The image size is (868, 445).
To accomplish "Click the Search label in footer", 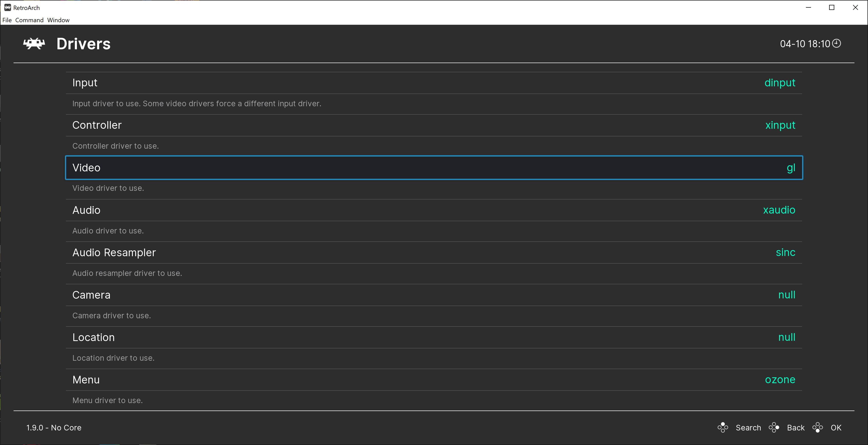I will [x=748, y=428].
